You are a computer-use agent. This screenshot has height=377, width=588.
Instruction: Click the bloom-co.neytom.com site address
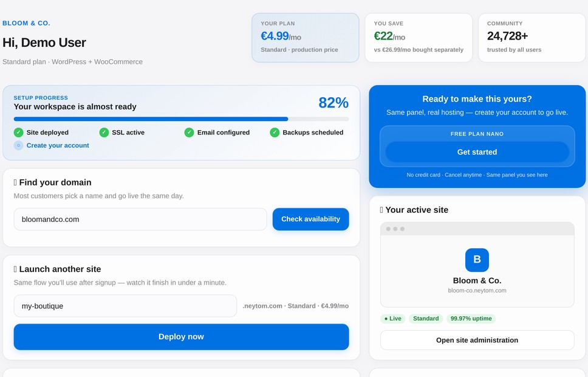click(x=477, y=290)
